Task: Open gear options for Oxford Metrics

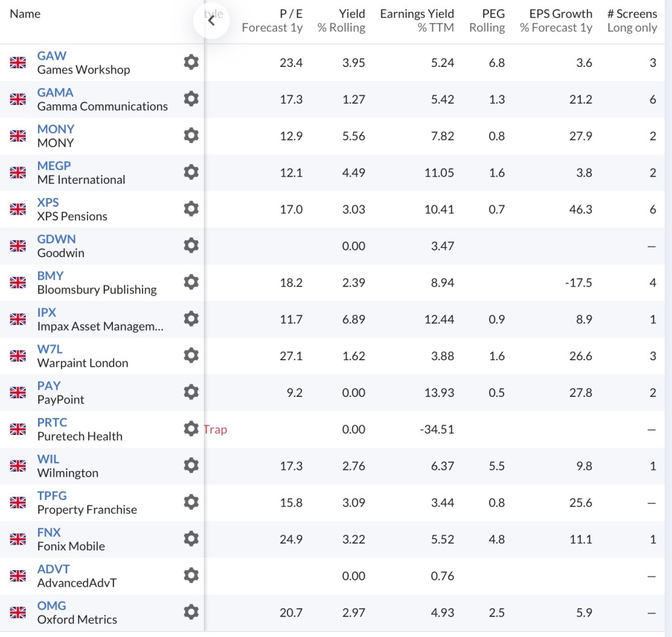Action: 191,612
